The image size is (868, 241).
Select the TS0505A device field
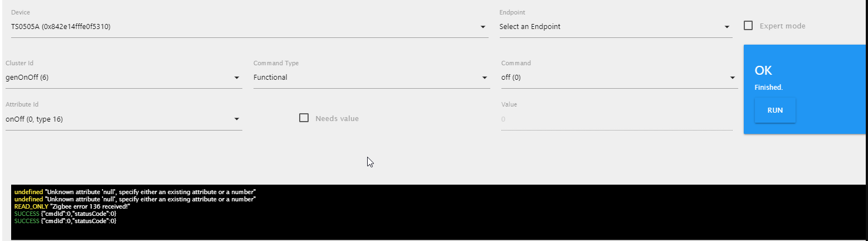[250, 27]
